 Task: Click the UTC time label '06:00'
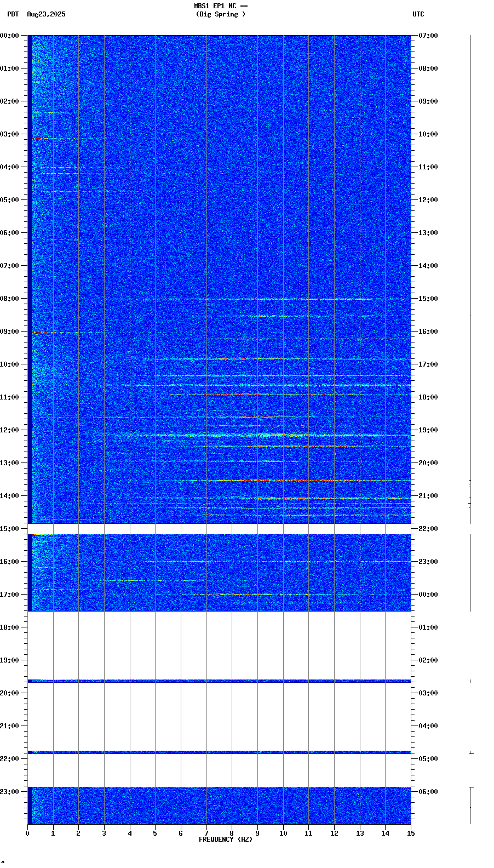coord(428,792)
